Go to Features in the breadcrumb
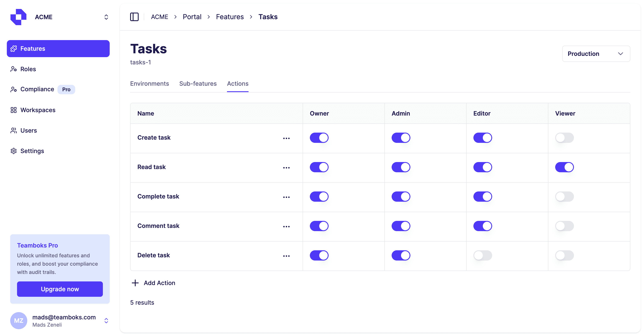This screenshot has width=644, height=336. pos(230,17)
